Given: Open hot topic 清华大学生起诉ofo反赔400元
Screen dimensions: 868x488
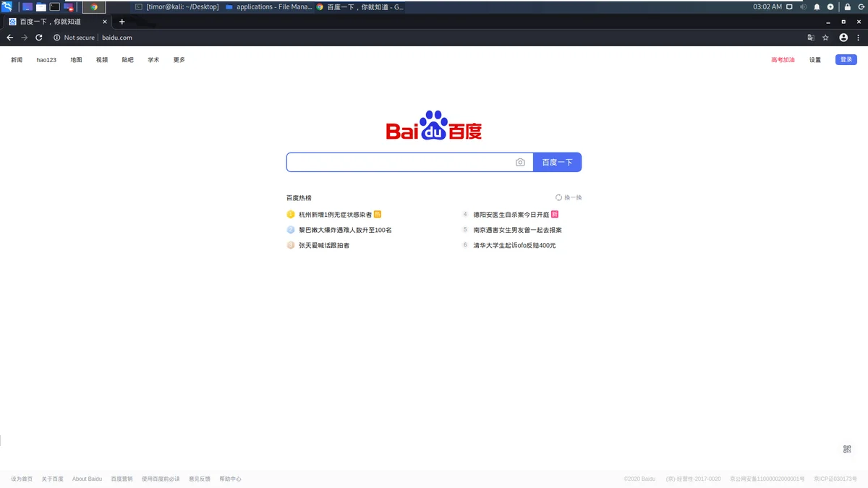Looking at the screenshot, I should coord(515,245).
